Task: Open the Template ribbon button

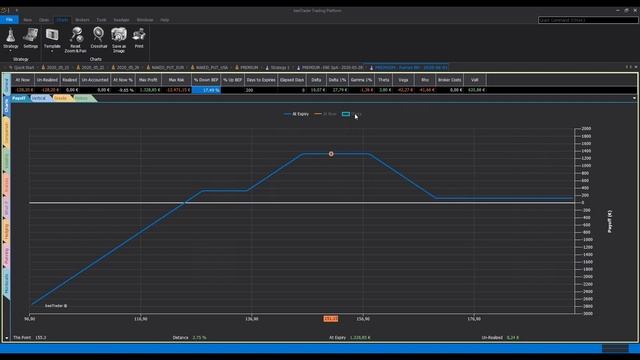Action: point(52,38)
